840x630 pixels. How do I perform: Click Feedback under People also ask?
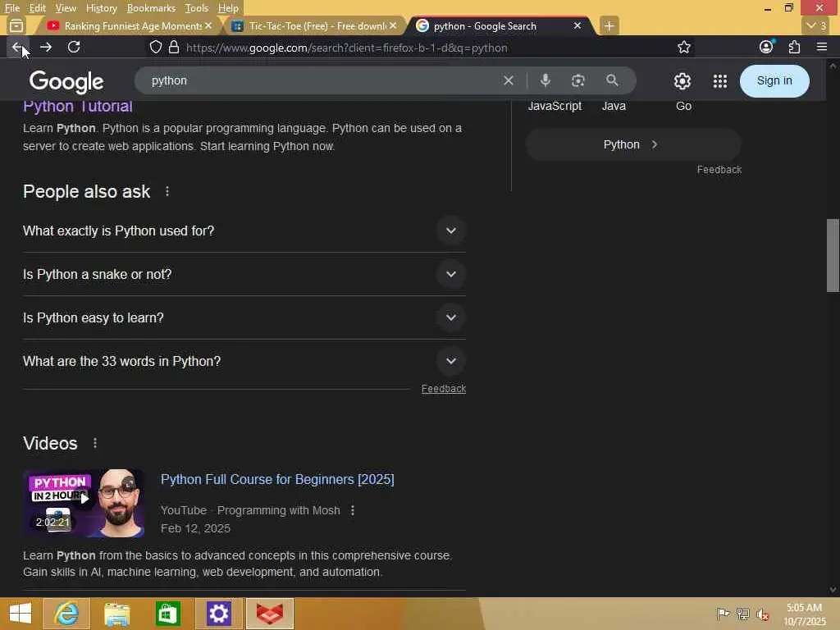tap(444, 389)
